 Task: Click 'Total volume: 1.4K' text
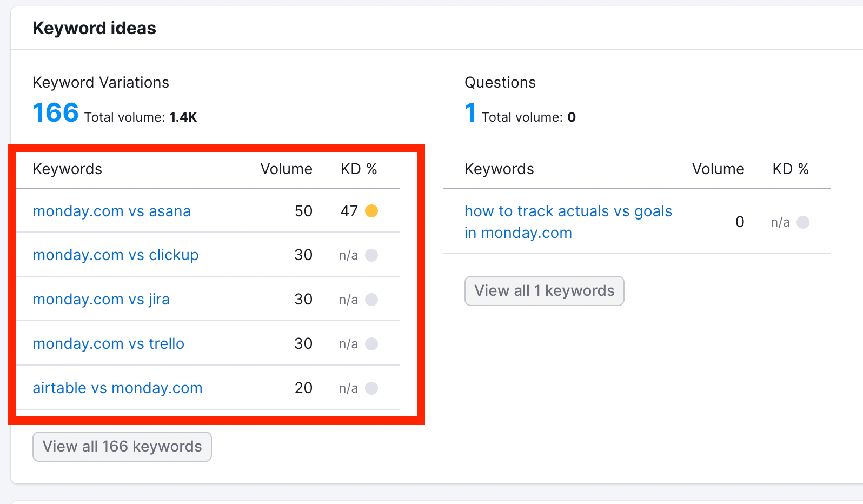[141, 117]
